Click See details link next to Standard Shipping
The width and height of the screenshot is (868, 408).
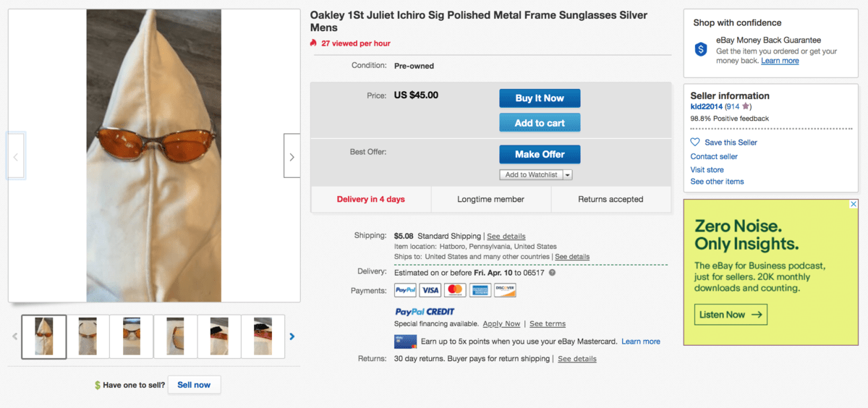(x=506, y=237)
